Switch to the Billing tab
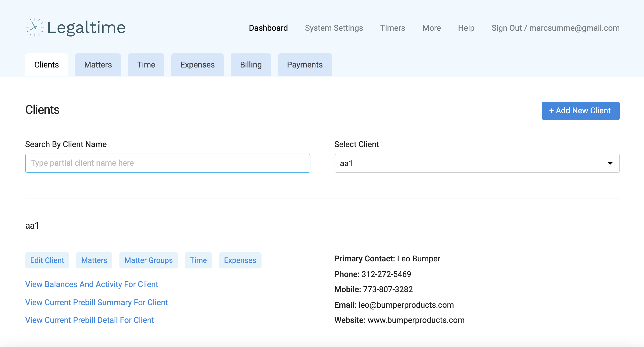The width and height of the screenshot is (644, 347). (251, 65)
